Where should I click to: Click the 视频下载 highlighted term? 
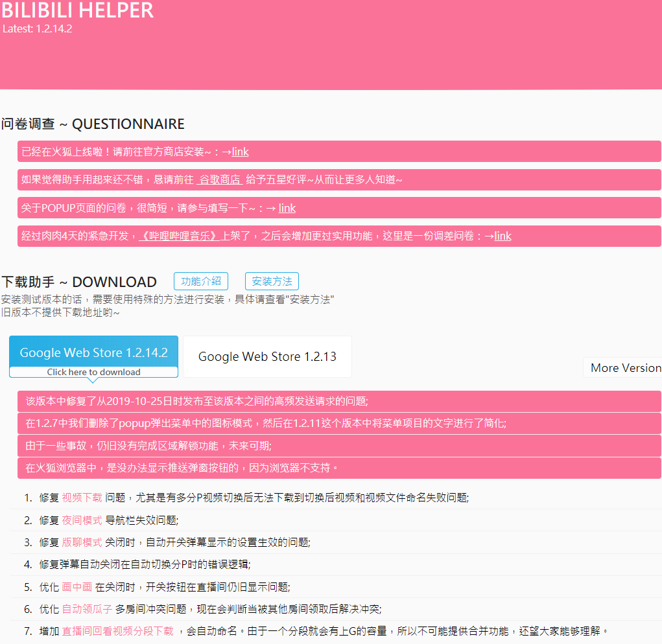82,498
